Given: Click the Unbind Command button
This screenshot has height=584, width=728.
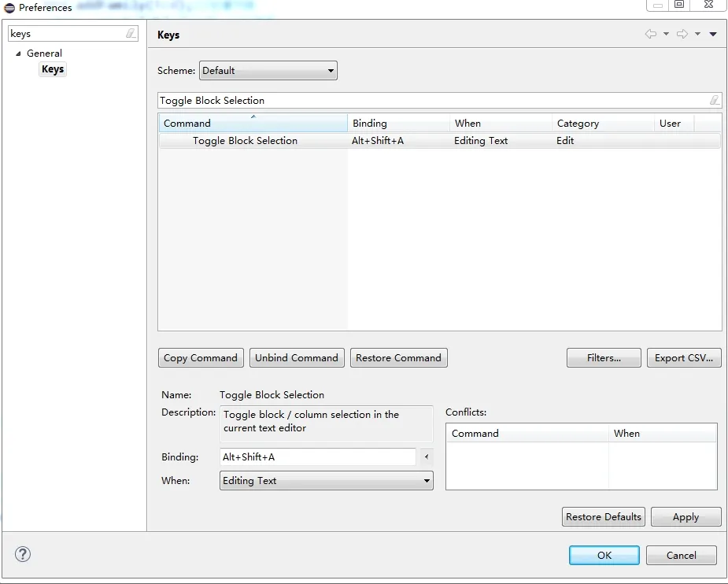Looking at the screenshot, I should pos(297,358).
